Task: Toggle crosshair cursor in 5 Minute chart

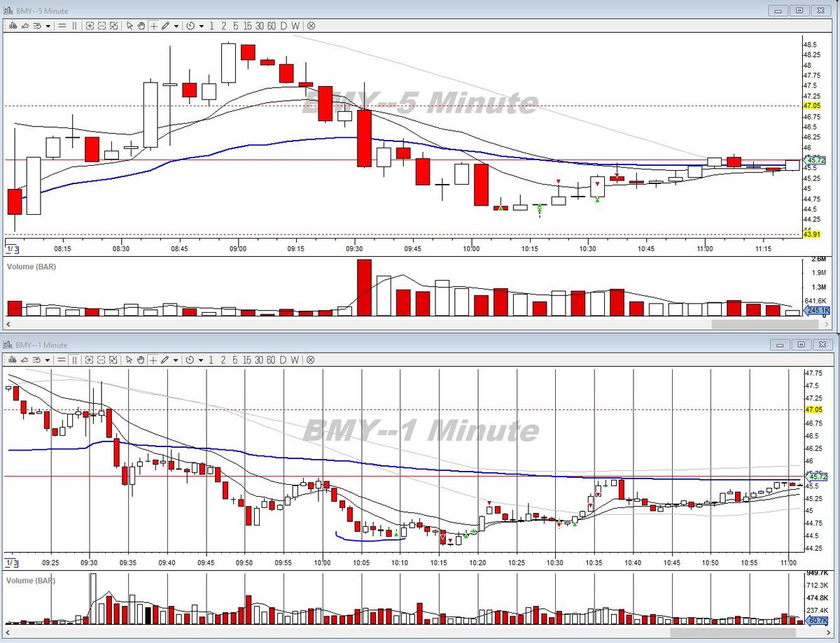Action: tap(153, 25)
